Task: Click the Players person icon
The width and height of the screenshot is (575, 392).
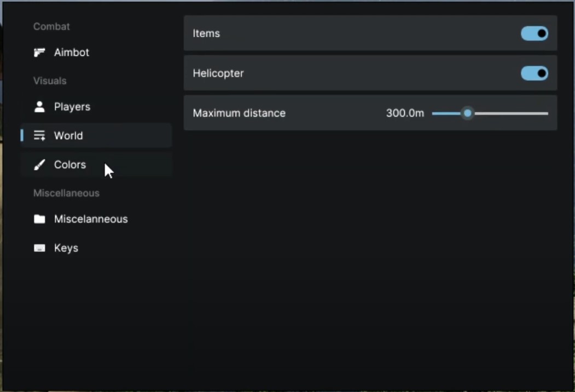Action: click(39, 107)
